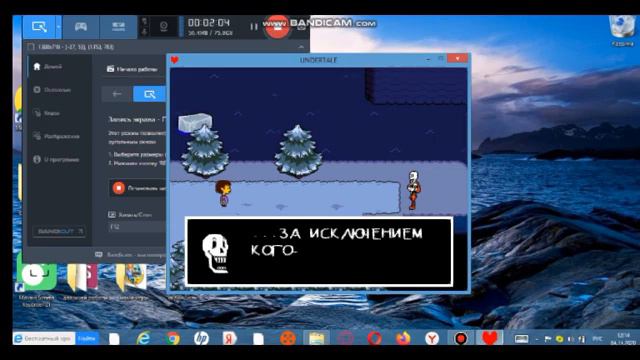The width and height of the screenshot is (640, 360).
Task: Switch Bandicam to game recording mode
Action: tap(80, 27)
